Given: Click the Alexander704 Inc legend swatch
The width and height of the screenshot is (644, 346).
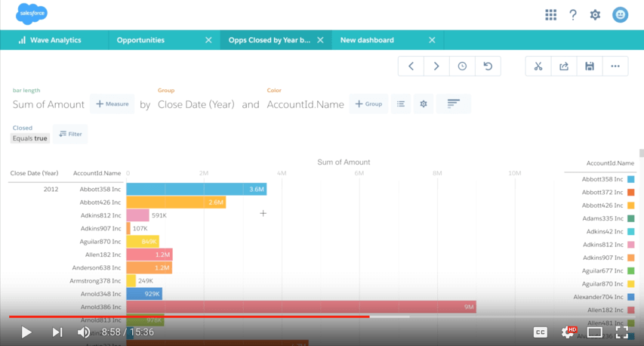Looking at the screenshot, I should click(631, 297).
